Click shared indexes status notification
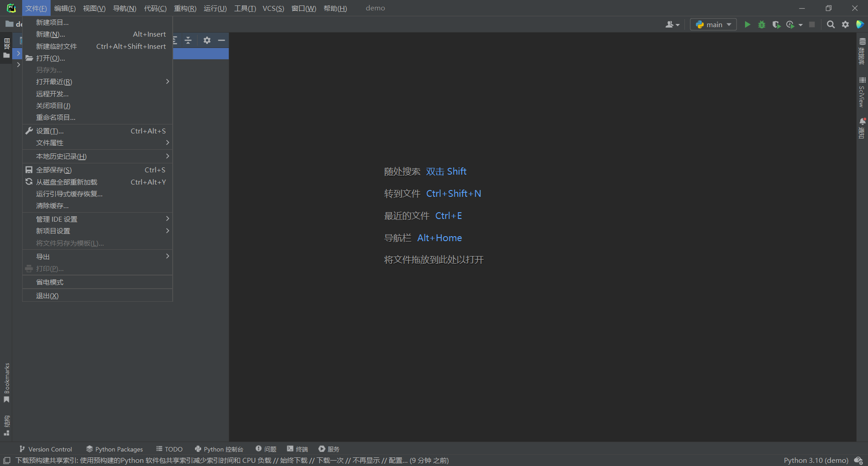868x466 pixels. click(232, 461)
